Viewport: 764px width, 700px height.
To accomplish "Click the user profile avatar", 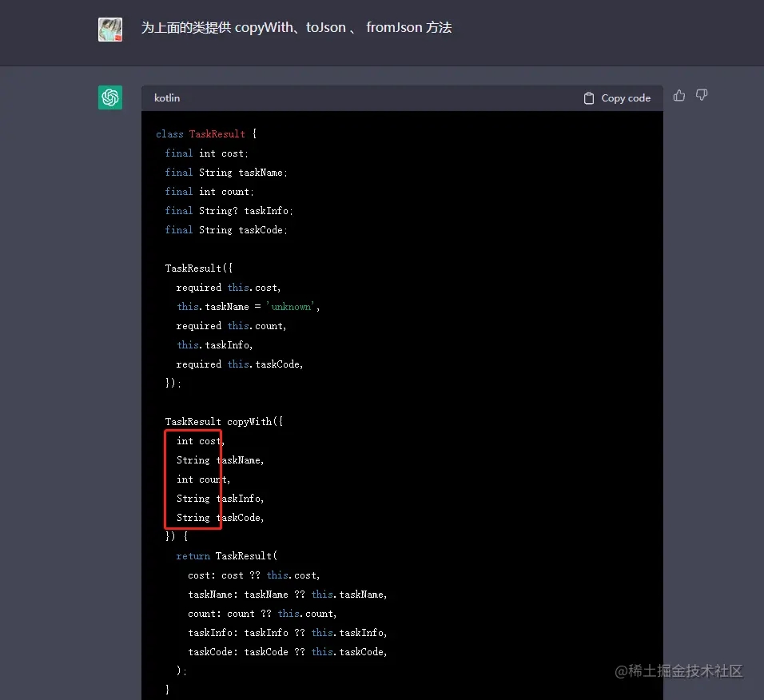I will click(110, 30).
